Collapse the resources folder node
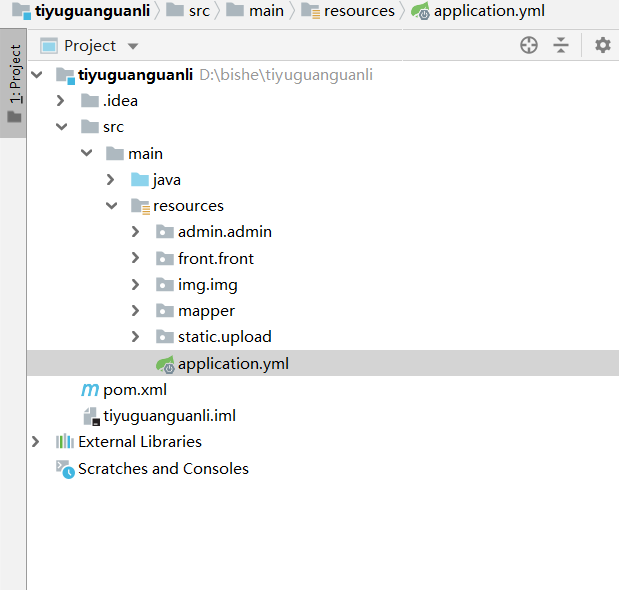Viewport: 619px width, 590px height. 111,206
